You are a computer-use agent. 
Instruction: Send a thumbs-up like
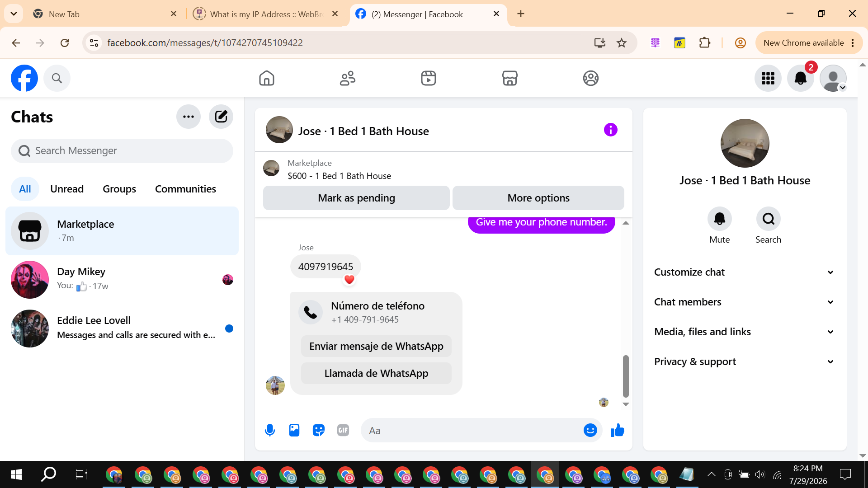click(618, 430)
